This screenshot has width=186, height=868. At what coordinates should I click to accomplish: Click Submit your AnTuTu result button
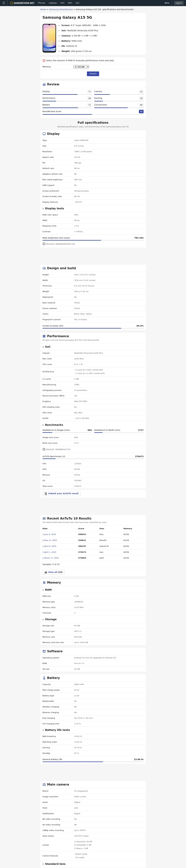61,493
